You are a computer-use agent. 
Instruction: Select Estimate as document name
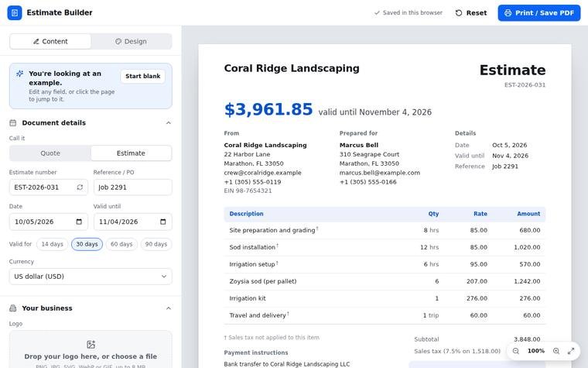[x=131, y=153]
